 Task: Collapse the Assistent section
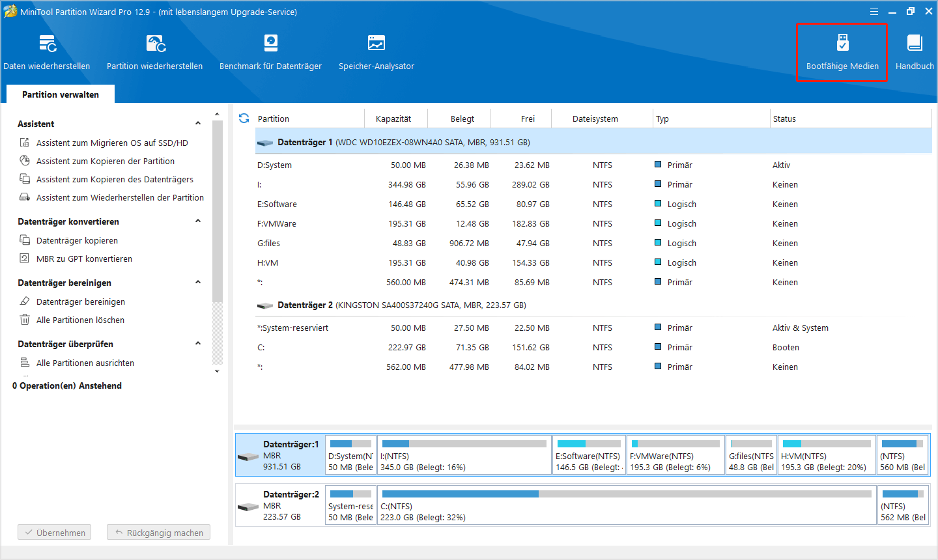pyautogui.click(x=198, y=124)
